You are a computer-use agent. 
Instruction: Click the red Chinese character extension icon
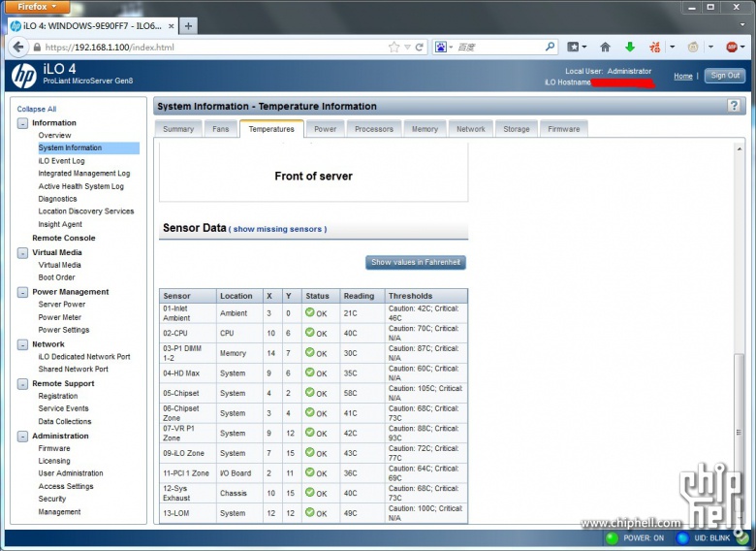click(655, 47)
